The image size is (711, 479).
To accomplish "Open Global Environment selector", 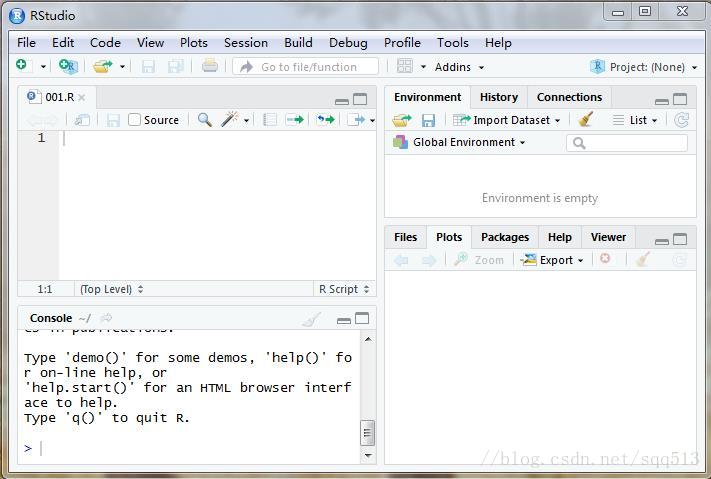I will pos(459,142).
